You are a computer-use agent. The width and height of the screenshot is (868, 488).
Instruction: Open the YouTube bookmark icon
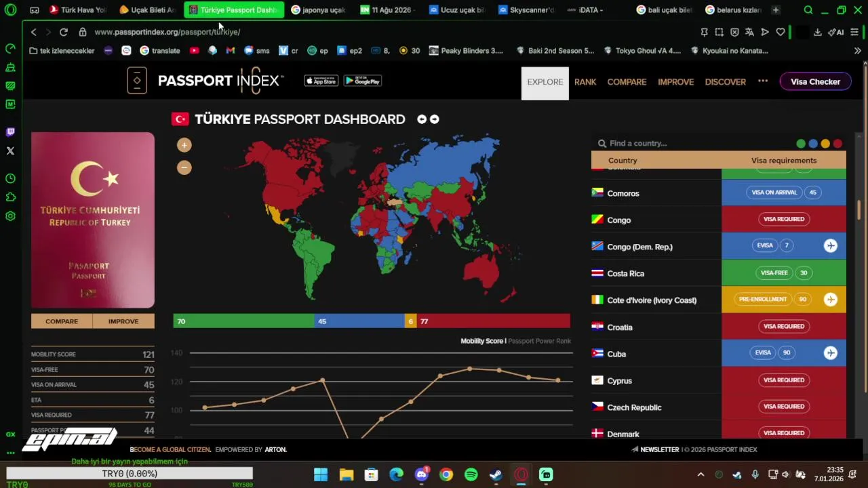click(195, 51)
